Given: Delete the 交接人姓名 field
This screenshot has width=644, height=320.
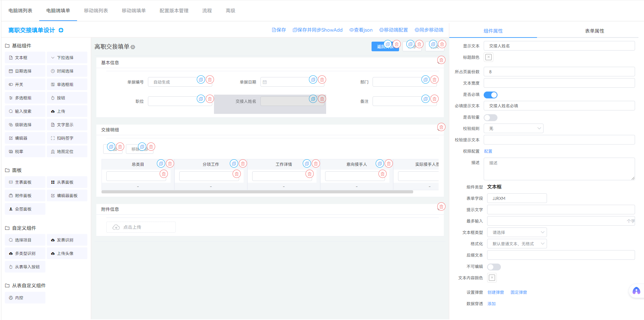Looking at the screenshot, I should (322, 99).
